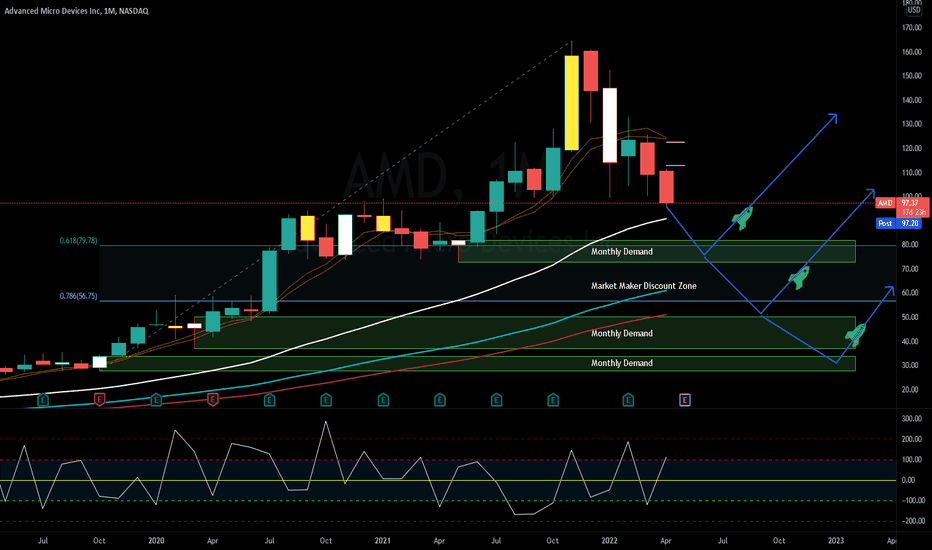Click the Post 97.20 price label
Image resolution: width=932 pixels, height=550 pixels.
(899, 223)
